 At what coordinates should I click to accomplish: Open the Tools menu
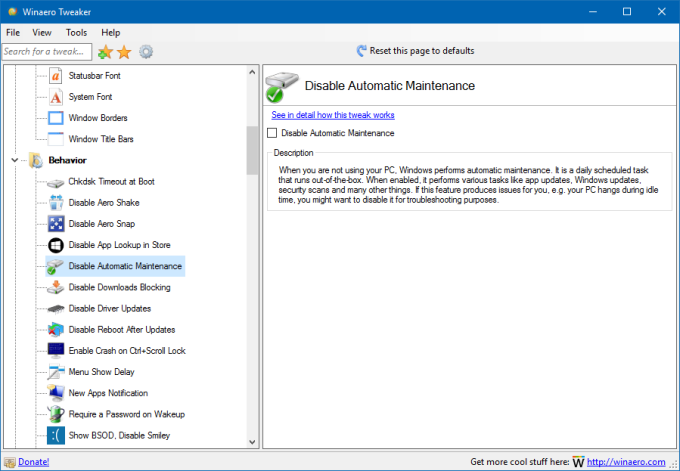76,32
